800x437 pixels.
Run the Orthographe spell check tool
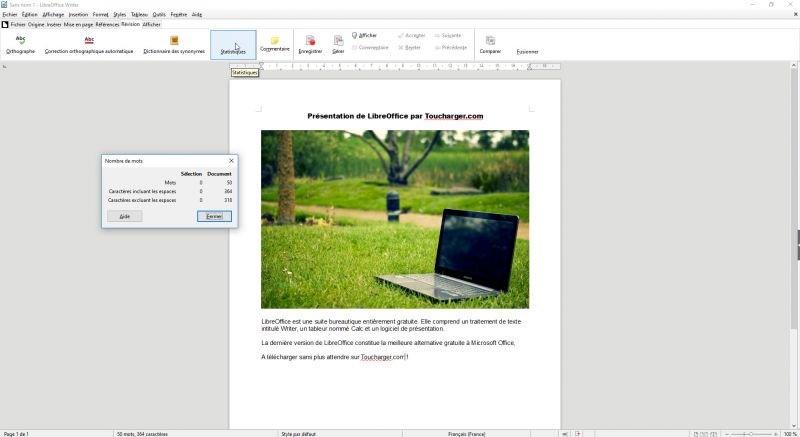click(x=20, y=45)
